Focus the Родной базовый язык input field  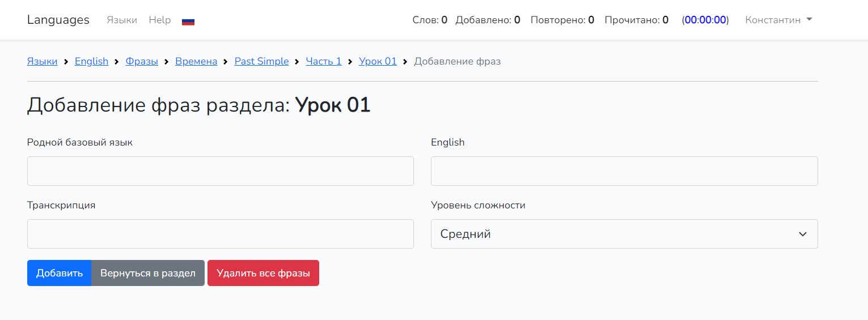point(220,171)
